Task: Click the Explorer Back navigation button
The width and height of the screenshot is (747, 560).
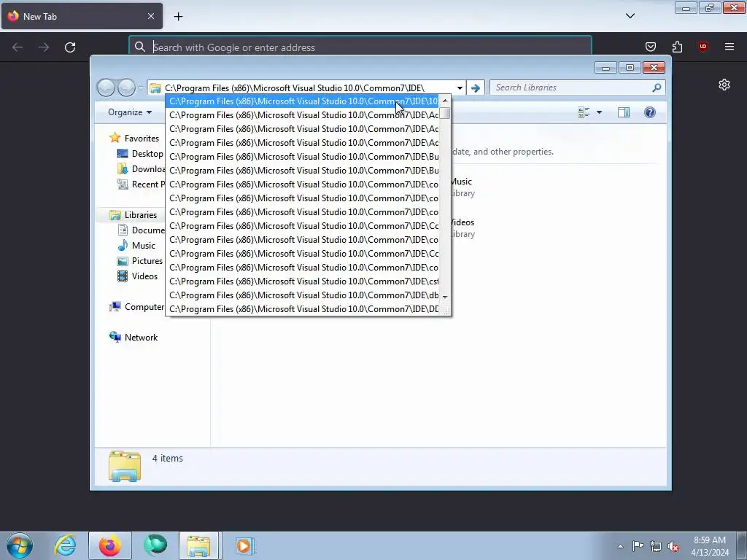Action: 106,87
